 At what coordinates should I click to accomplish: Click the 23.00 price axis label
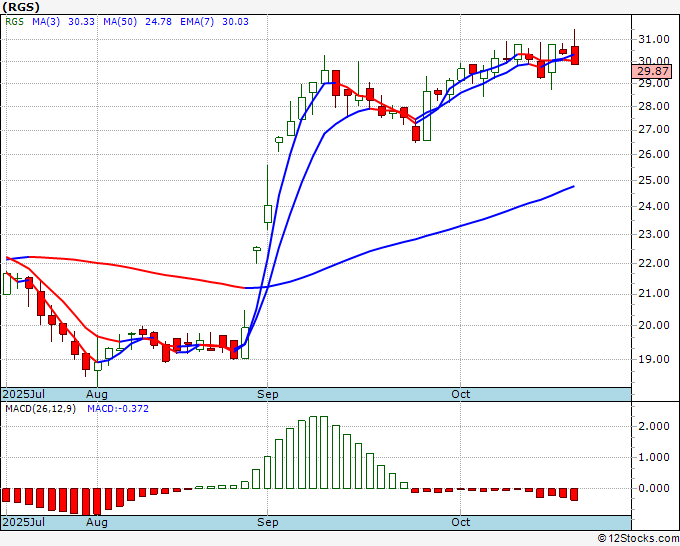tap(654, 235)
